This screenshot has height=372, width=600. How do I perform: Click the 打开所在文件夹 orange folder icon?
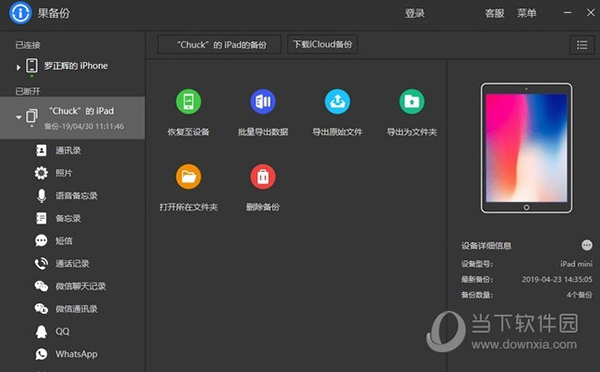tap(188, 177)
